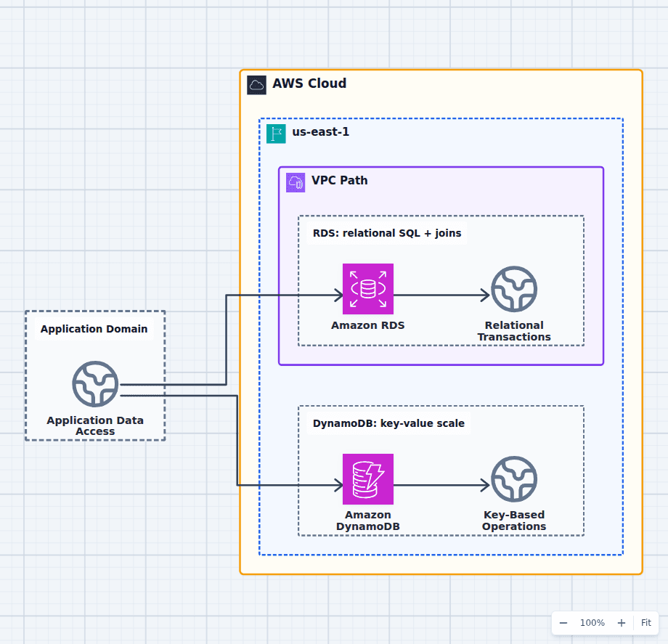Image resolution: width=668 pixels, height=644 pixels.
Task: Click the 'Relational Transactions' caption
Action: pyautogui.click(x=514, y=331)
